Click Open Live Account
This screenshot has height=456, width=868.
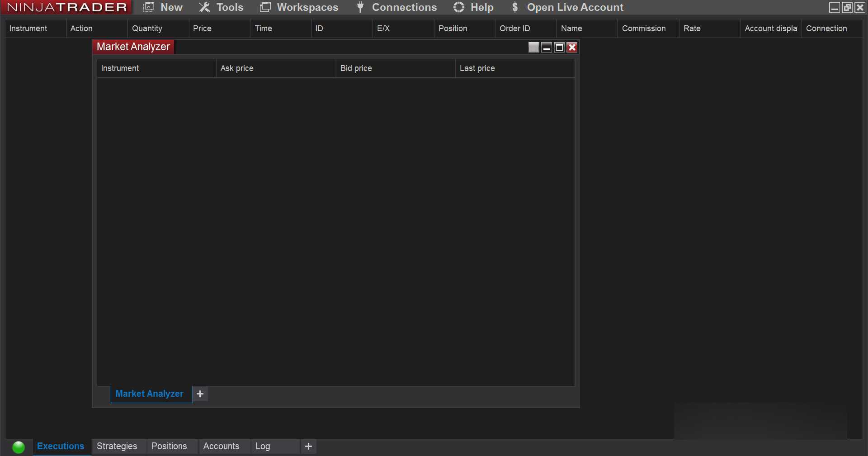567,7
